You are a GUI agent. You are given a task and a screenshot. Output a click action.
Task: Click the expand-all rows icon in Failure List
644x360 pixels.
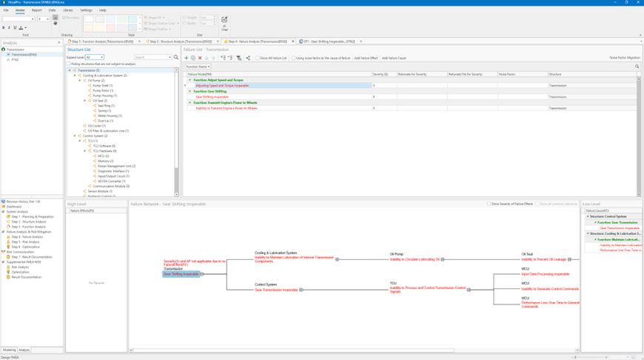223,58
